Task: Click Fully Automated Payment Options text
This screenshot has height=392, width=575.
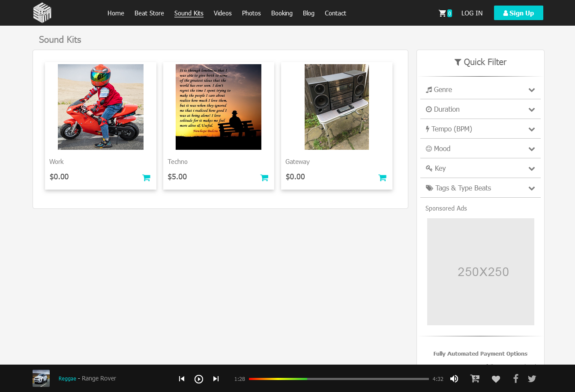Action: pyautogui.click(x=480, y=353)
